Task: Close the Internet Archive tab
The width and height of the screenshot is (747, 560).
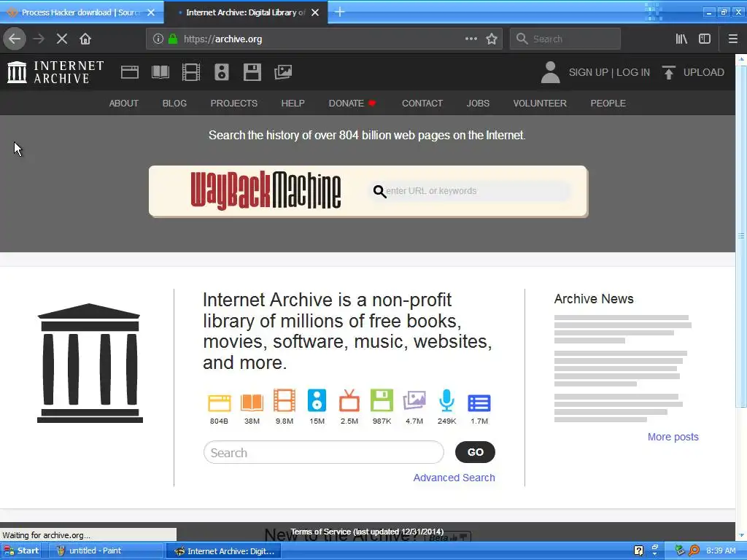Action: (x=315, y=12)
